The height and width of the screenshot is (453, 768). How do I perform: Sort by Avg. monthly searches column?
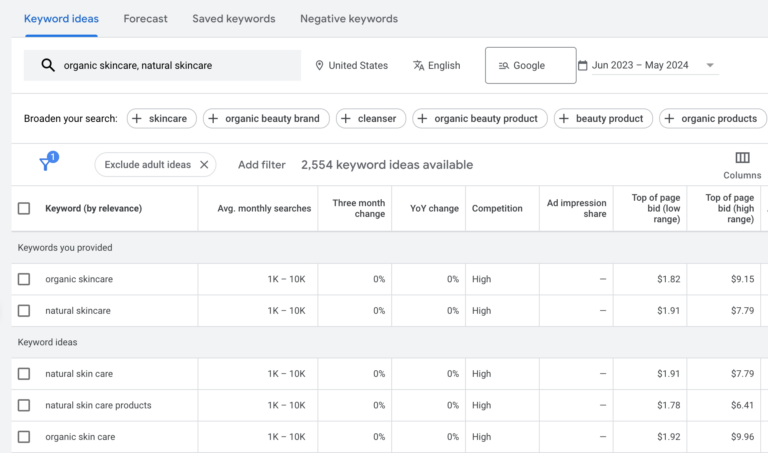pos(264,209)
